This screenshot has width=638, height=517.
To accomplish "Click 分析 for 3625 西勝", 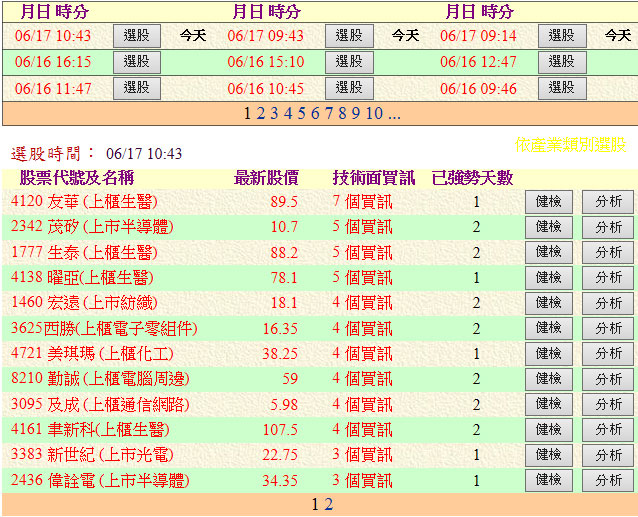I will [608, 328].
